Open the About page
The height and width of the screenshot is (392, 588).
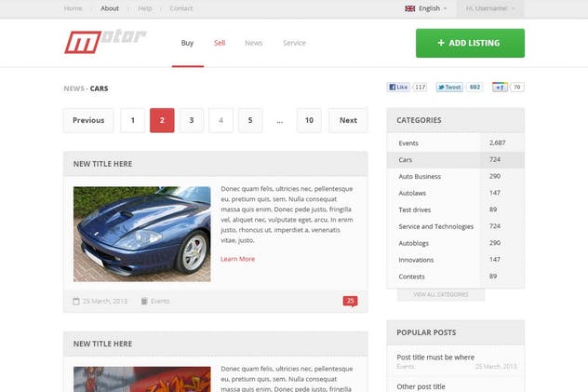[x=110, y=8]
